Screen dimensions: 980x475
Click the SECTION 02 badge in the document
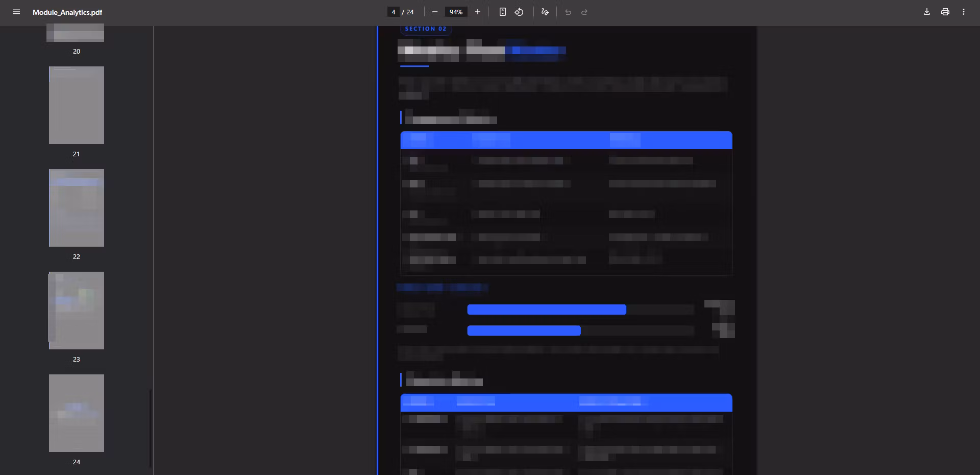point(426,29)
